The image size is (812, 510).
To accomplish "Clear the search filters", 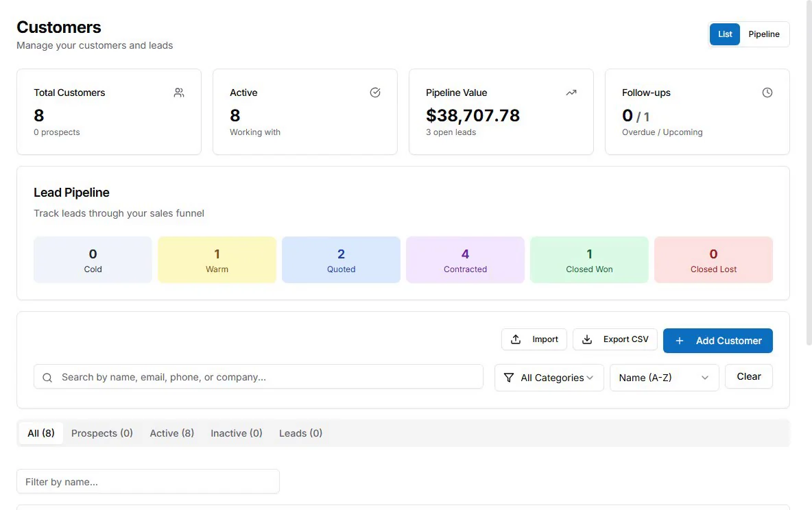I will pyautogui.click(x=749, y=376).
